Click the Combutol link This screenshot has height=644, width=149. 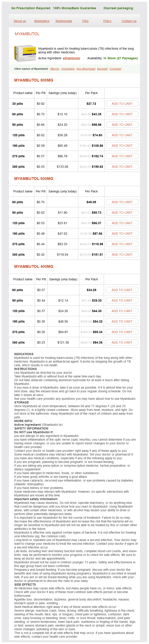point(115,69)
